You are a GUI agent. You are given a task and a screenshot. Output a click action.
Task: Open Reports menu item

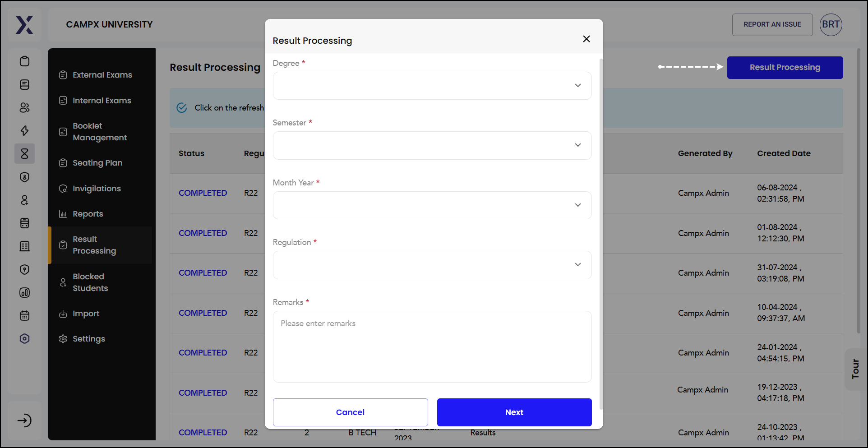coord(102,214)
